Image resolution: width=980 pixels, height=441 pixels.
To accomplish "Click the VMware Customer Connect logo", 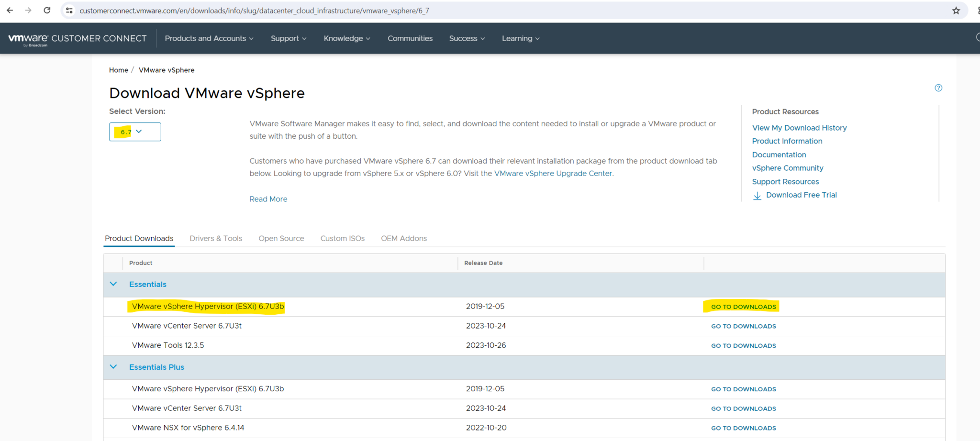I will point(77,38).
